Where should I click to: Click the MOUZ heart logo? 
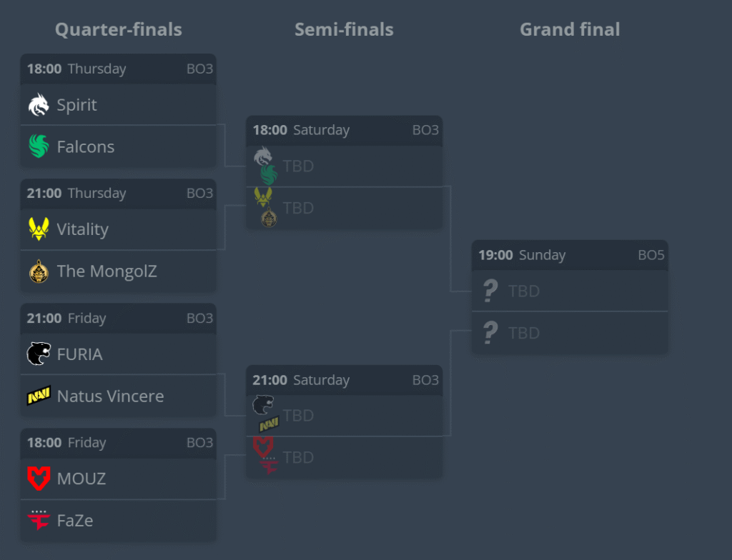(38, 479)
